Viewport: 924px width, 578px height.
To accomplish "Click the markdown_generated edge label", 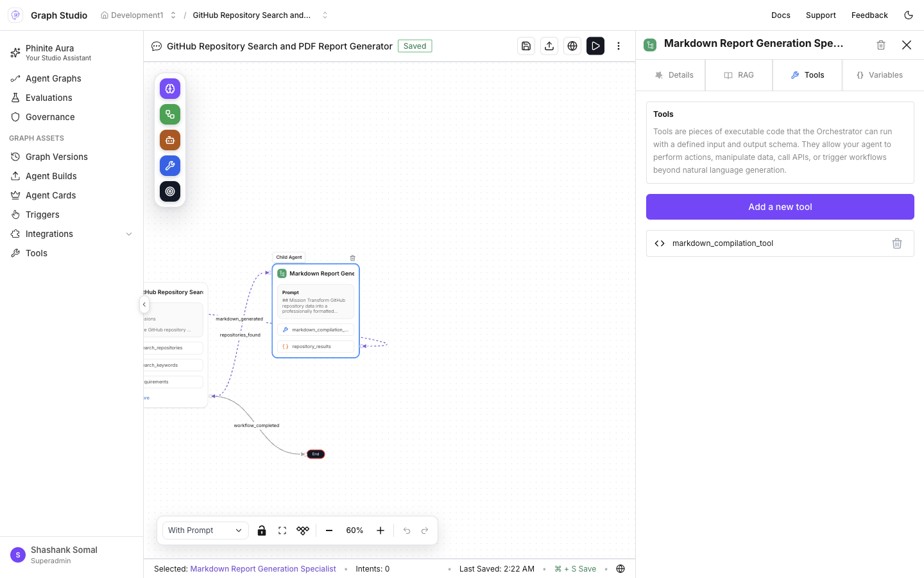I will [239, 319].
